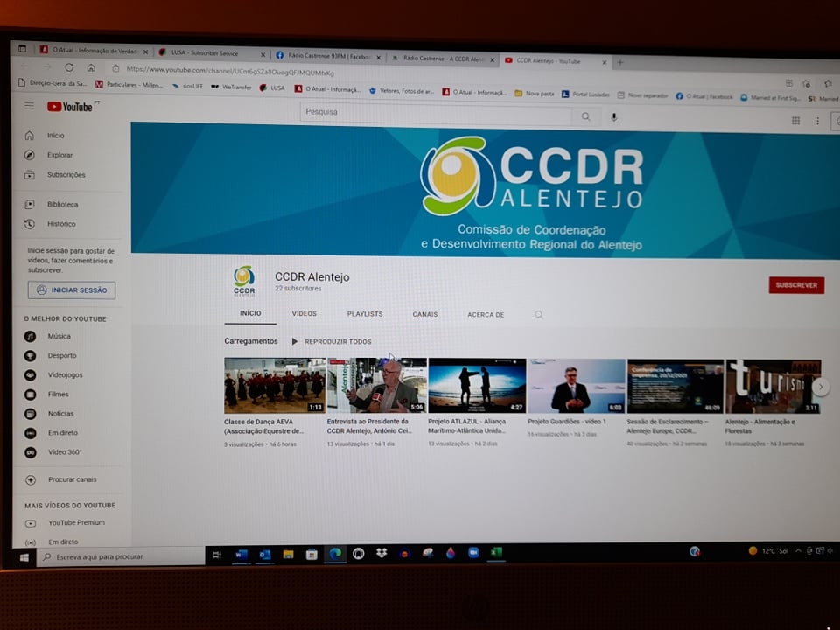Open Microsoft Word from the taskbar

click(x=241, y=555)
